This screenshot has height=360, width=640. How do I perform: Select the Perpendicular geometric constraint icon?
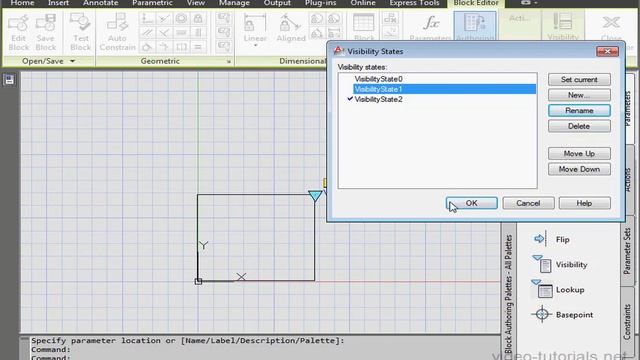tap(164, 33)
